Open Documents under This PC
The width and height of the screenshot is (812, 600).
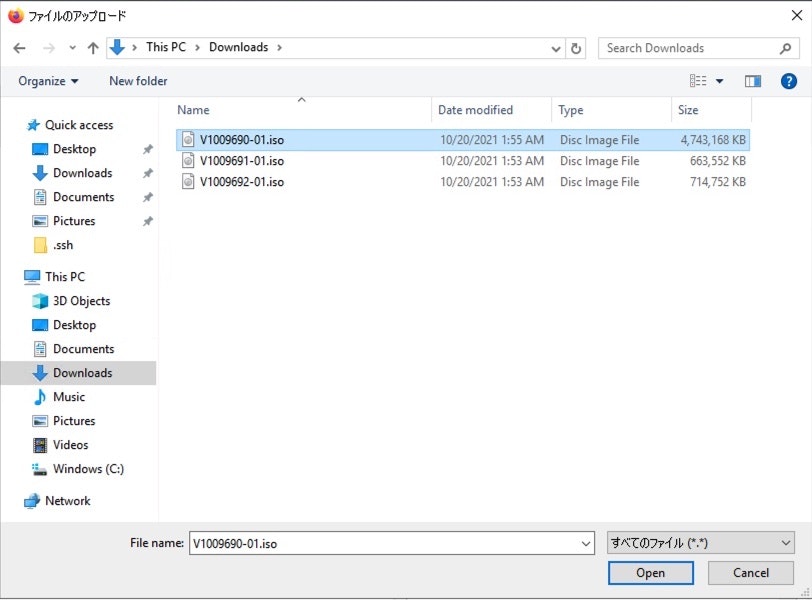[83, 349]
